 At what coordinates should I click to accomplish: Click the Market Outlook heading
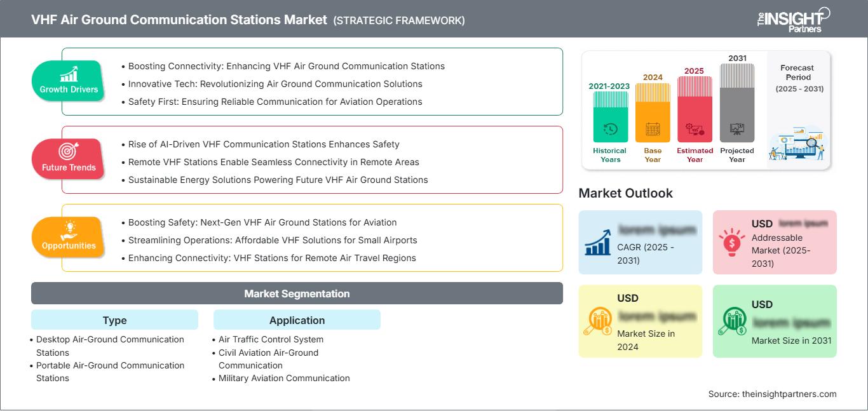(x=625, y=193)
